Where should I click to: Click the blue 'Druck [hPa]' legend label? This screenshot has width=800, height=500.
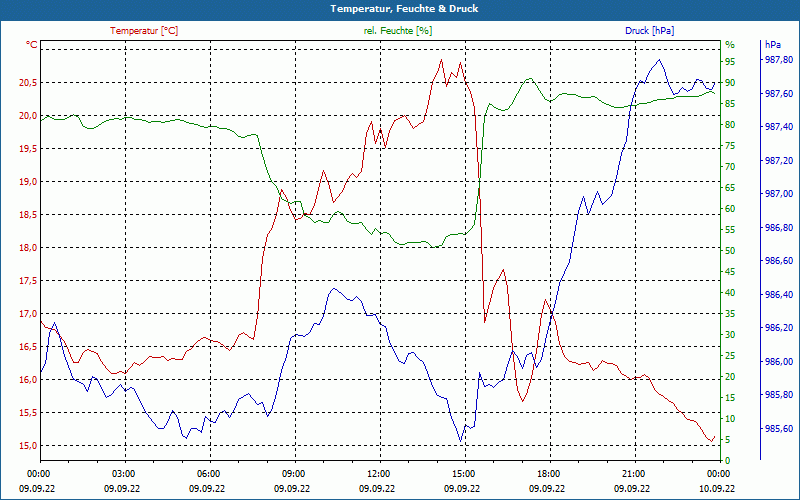(x=649, y=31)
